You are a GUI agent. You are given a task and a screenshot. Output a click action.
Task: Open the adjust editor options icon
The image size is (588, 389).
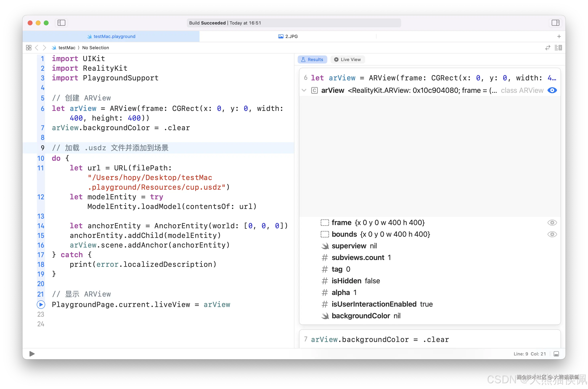[558, 48]
